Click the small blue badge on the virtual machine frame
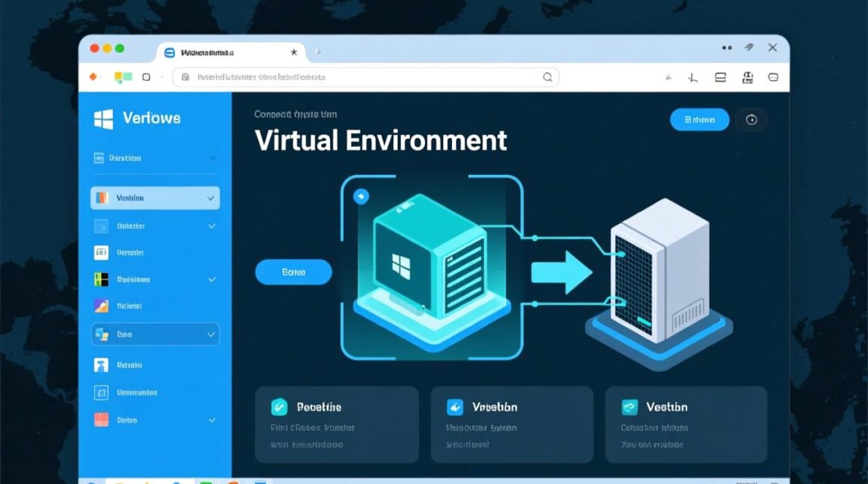868x484 pixels. click(361, 196)
